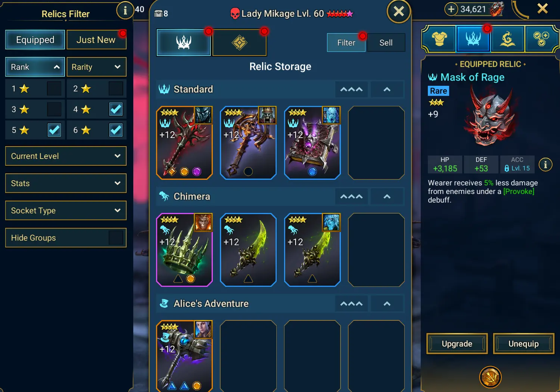Collapse the Chimera relic group
The height and width of the screenshot is (392, 560).
click(387, 197)
